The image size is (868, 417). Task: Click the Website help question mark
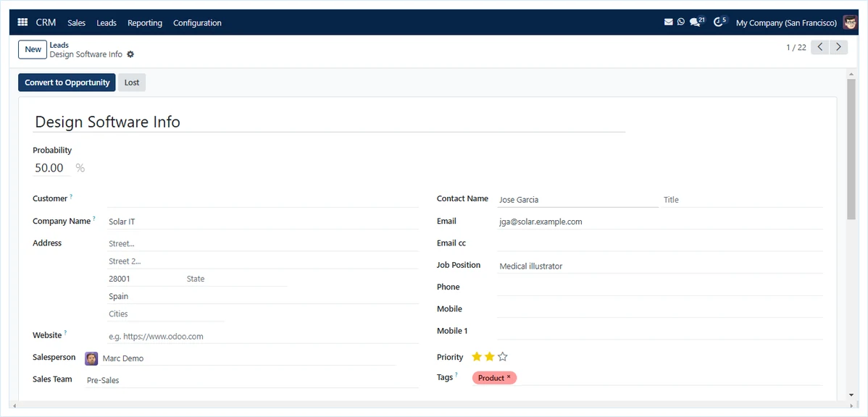tap(65, 333)
